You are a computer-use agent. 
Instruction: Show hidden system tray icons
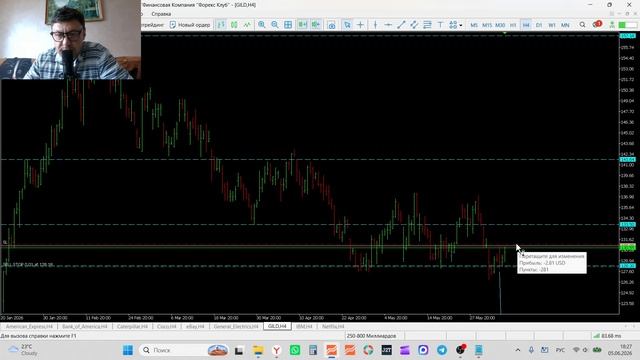(x=518, y=350)
